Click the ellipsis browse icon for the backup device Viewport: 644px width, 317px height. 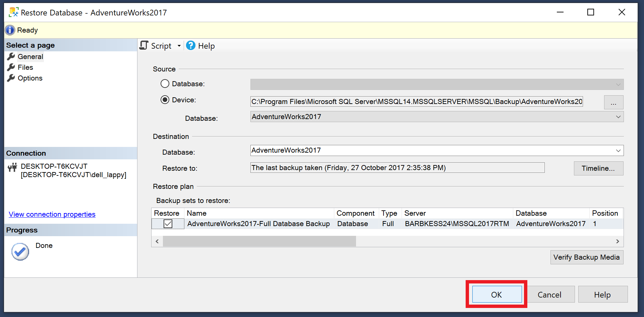[x=613, y=102]
